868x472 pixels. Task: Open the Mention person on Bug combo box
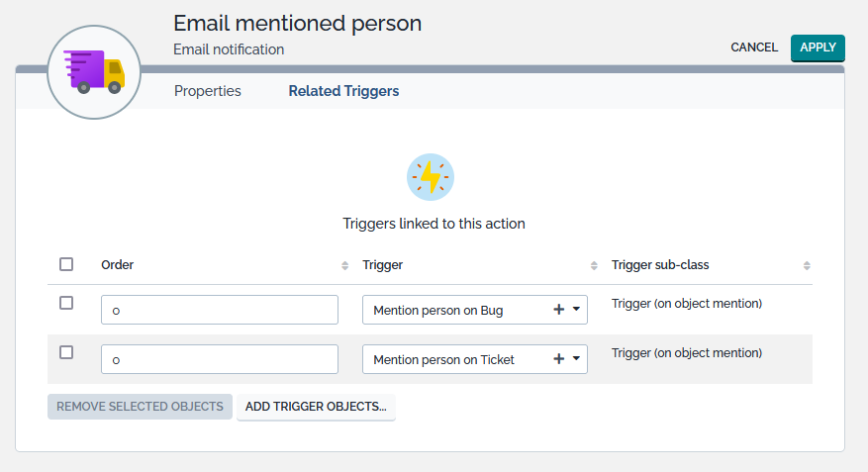pyautogui.click(x=455, y=310)
